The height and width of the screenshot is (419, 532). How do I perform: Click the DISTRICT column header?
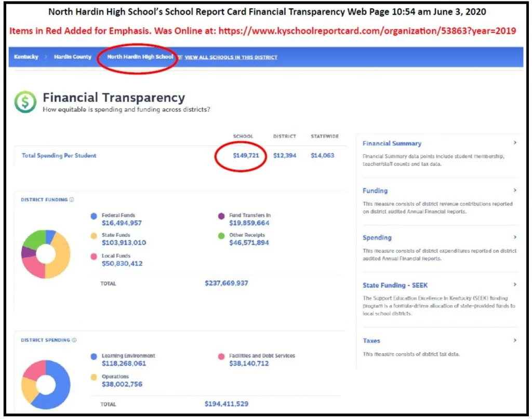[x=285, y=136]
